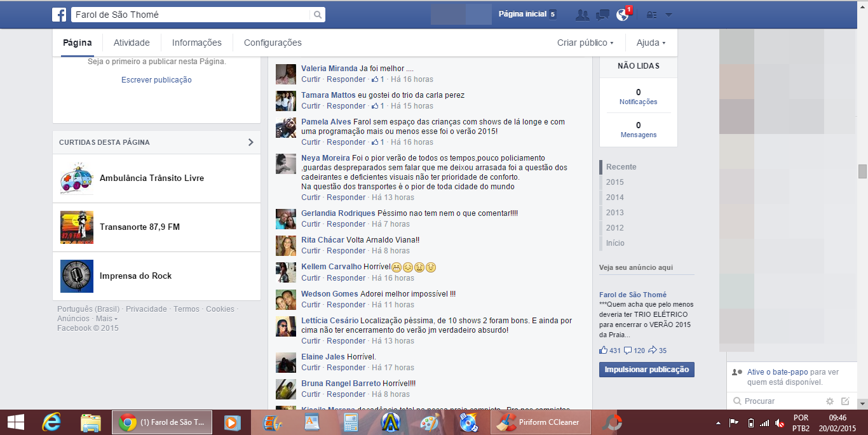The width and height of the screenshot is (868, 435).
Task: Click like thumb icon on Pamela Alves's comment
Action: pos(375,142)
